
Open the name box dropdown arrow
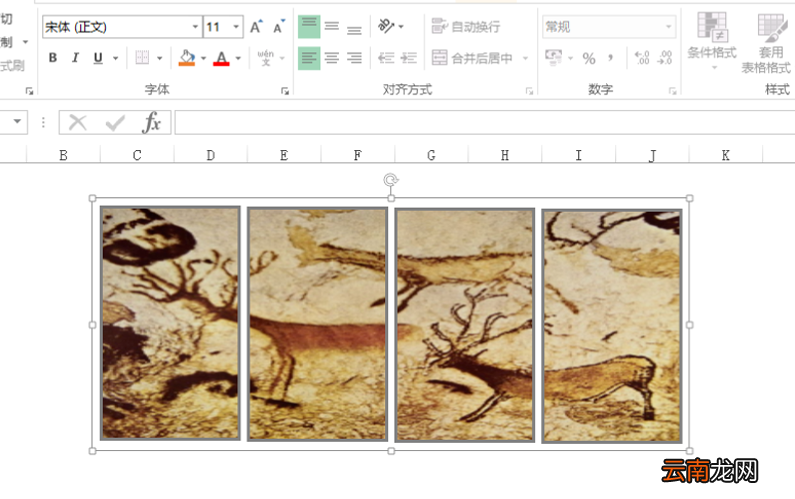coord(17,122)
